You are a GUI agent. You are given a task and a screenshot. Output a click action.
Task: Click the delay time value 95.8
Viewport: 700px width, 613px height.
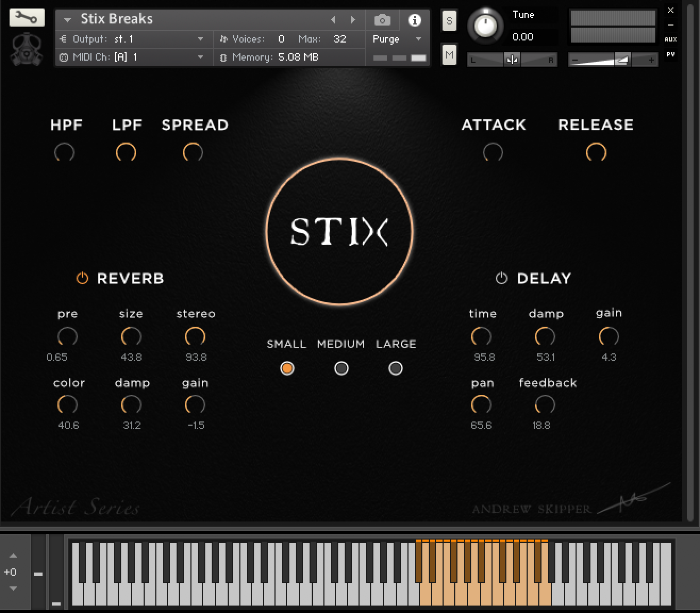[485, 357]
